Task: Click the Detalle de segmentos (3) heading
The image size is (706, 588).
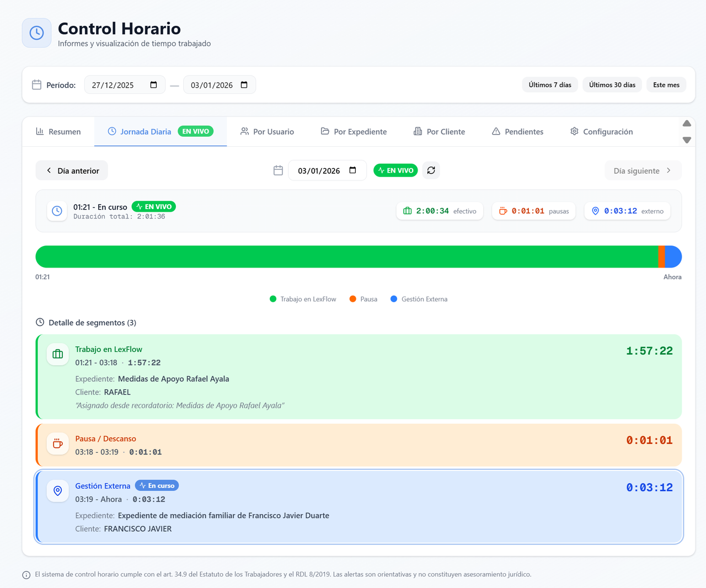Action: click(92, 323)
